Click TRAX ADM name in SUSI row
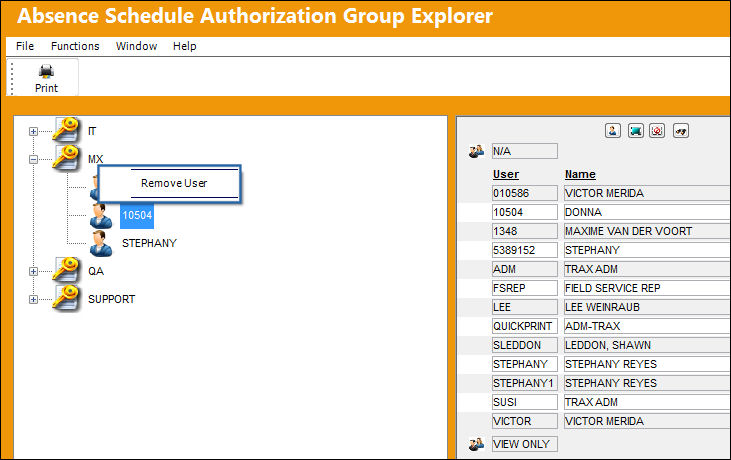The image size is (731, 460). point(647,402)
